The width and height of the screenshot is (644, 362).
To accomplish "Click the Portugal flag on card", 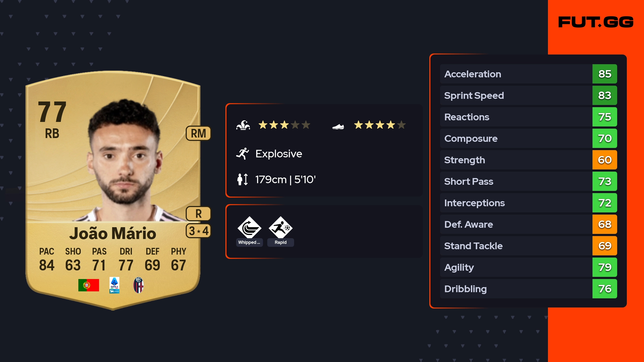I will (x=89, y=285).
